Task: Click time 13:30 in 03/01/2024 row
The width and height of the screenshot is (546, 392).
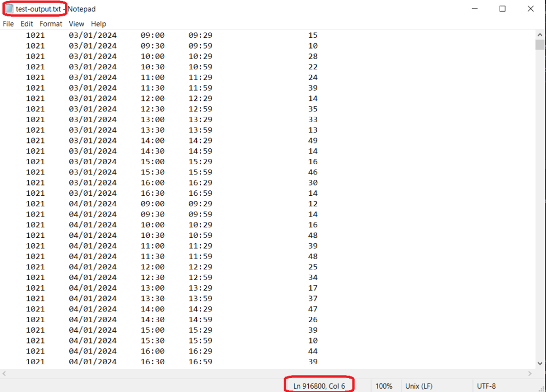Action: click(x=152, y=130)
